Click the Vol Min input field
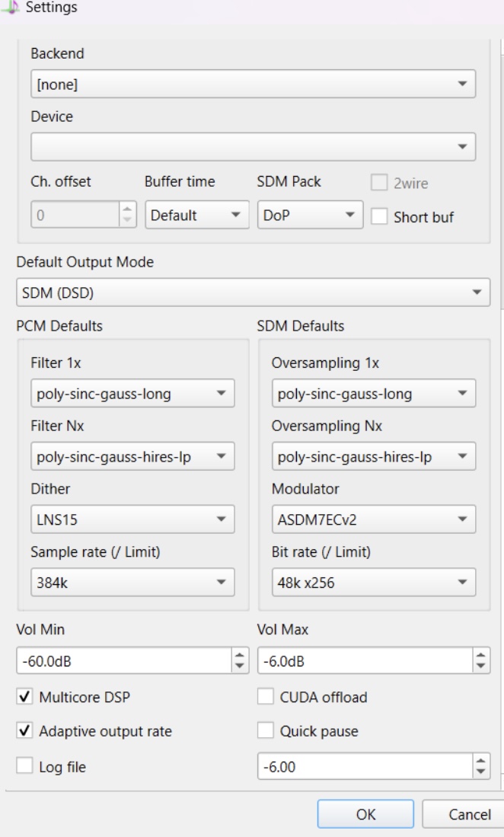 point(123,660)
